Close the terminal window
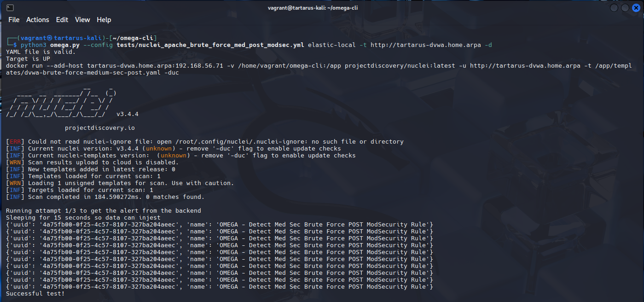 point(635,8)
